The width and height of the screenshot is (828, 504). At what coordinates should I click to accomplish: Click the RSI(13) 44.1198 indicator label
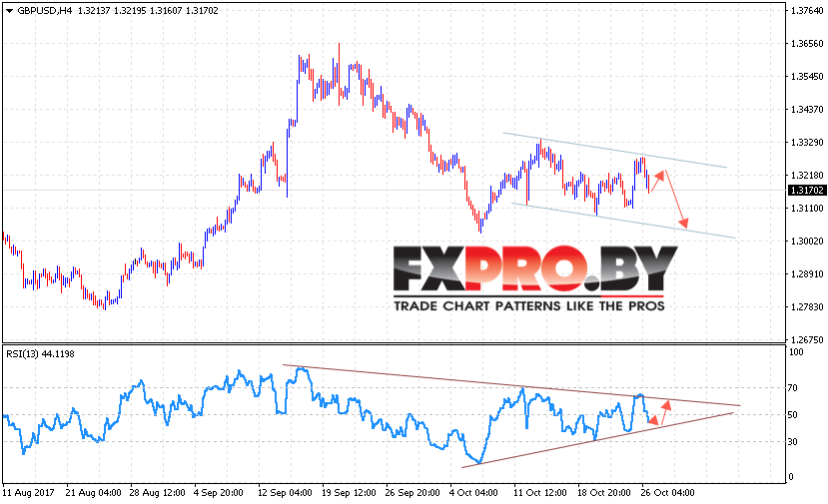click(x=40, y=354)
